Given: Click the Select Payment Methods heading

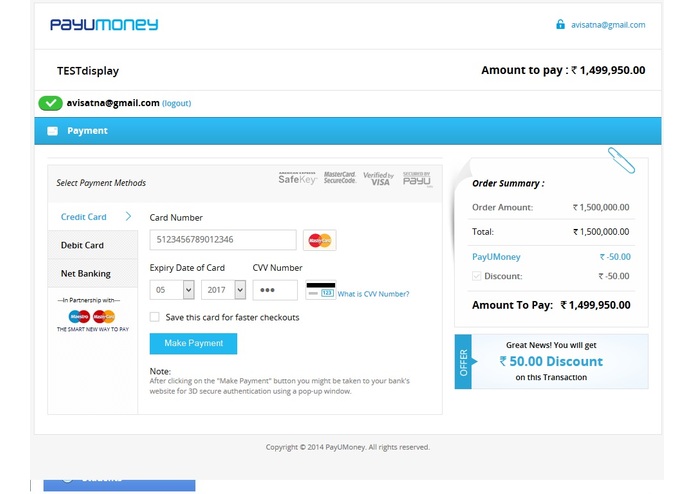Looking at the screenshot, I should pyautogui.click(x=101, y=183).
